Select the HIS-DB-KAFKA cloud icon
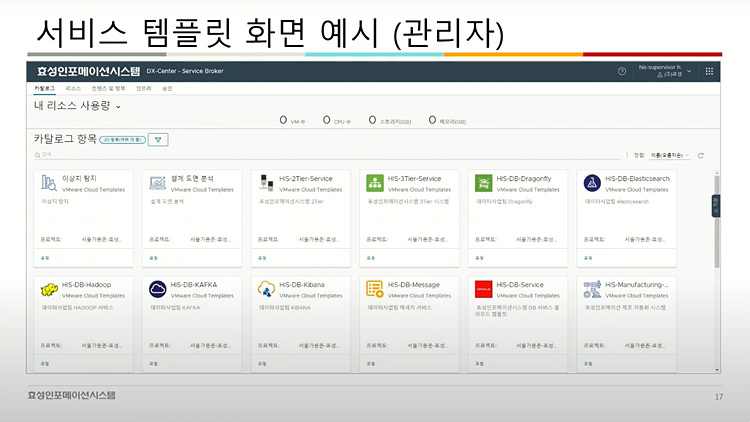The width and height of the screenshot is (750, 422). tap(157, 289)
